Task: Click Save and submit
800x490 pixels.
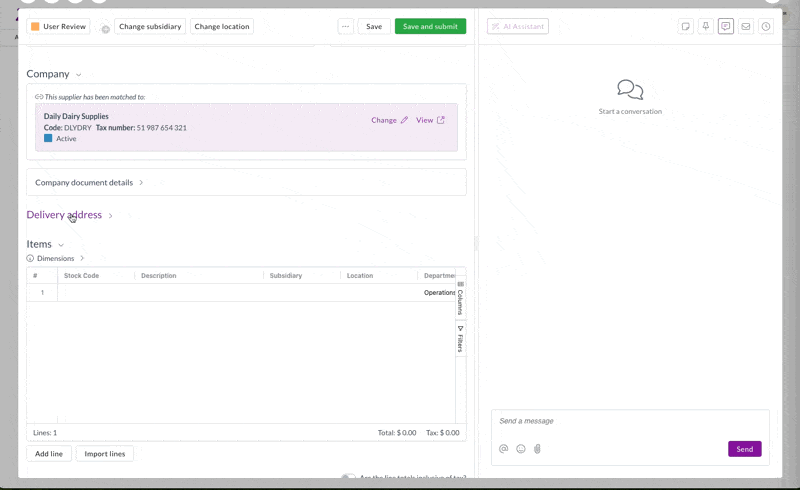Action: pos(430,27)
